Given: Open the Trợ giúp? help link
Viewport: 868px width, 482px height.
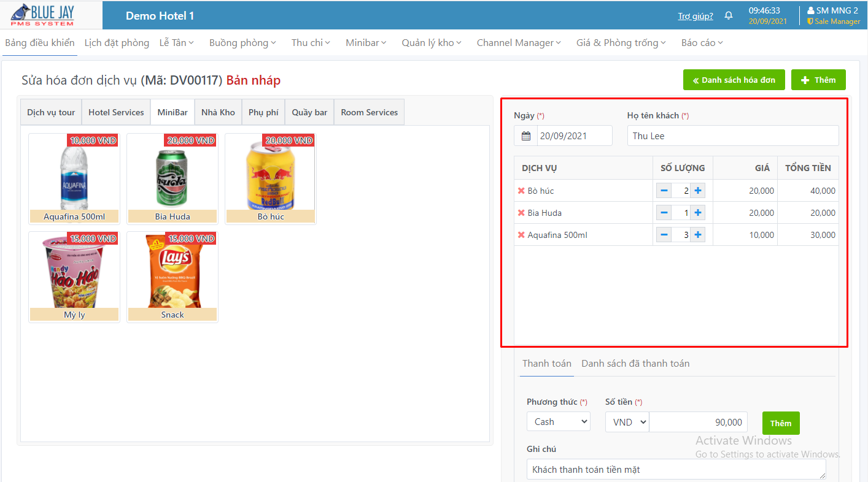Looking at the screenshot, I should (x=696, y=16).
